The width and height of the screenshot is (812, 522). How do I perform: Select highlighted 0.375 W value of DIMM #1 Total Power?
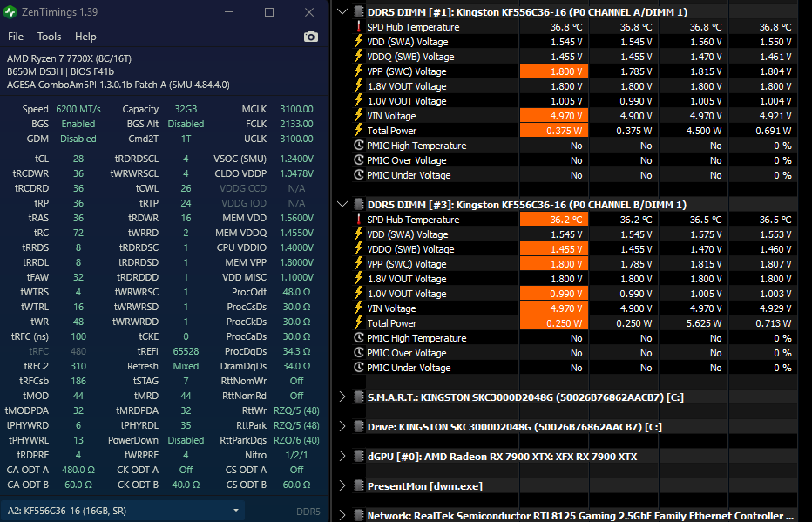(553, 131)
